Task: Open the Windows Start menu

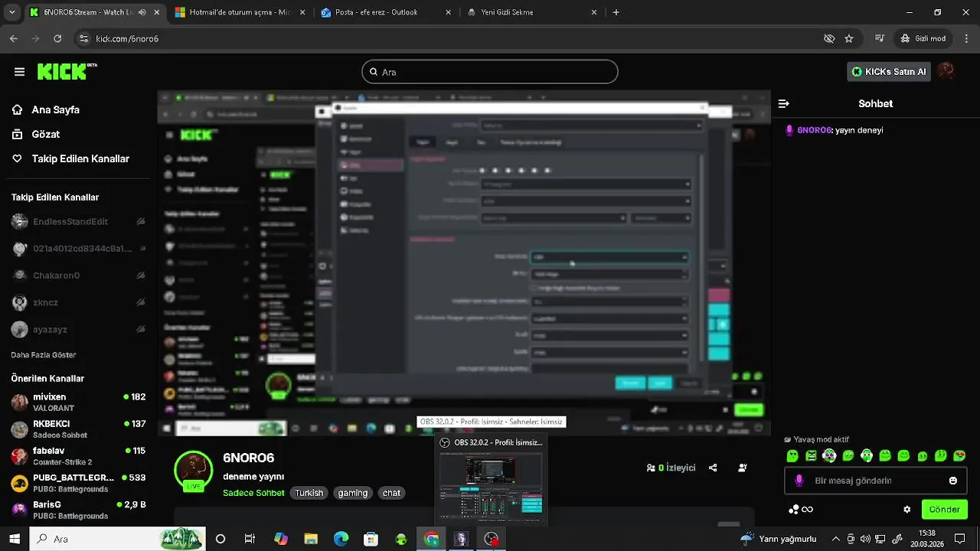Action: click(x=14, y=539)
